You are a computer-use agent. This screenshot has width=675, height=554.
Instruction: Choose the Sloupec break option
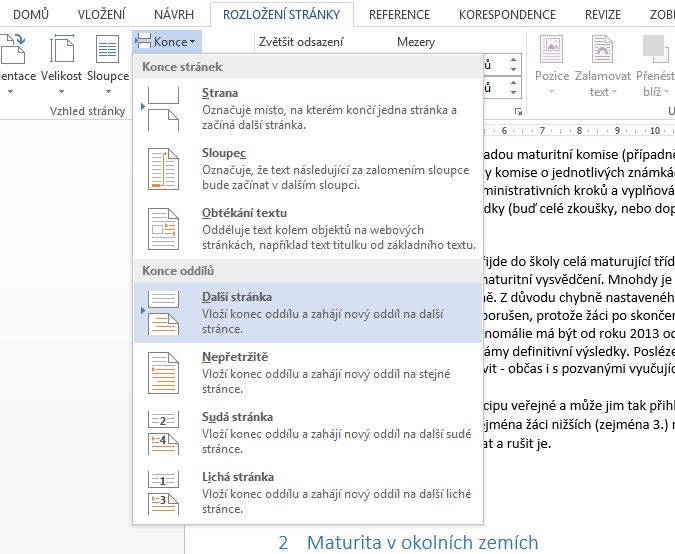(308, 169)
